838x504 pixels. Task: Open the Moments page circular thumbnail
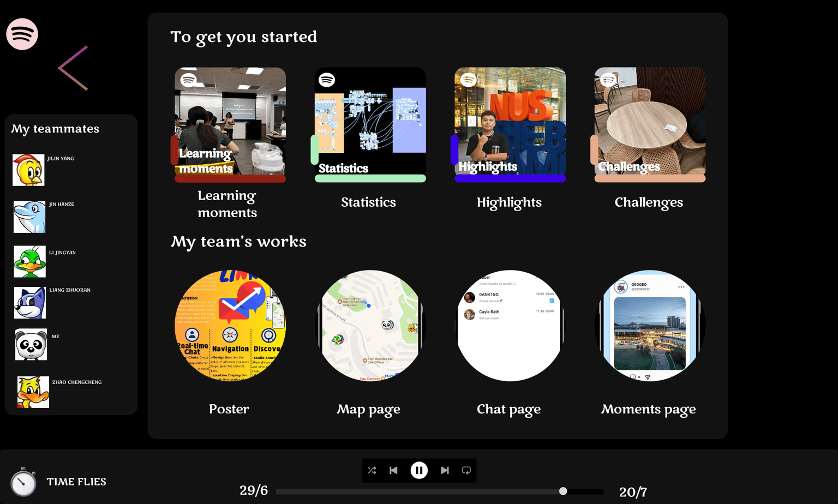point(650,326)
